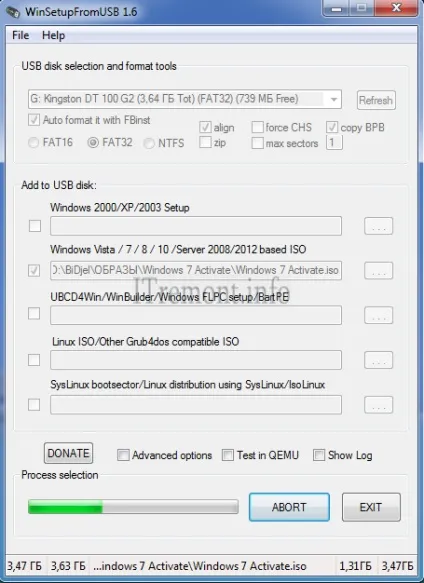The image size is (424, 583).
Task: Click status bar value 1,31ГБ
Action: point(355,566)
